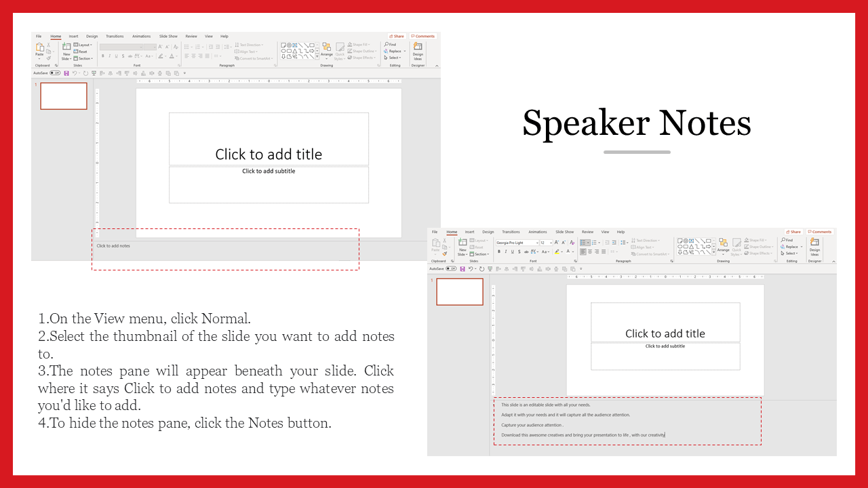Open Review tab in lower-right PowerPoint window
The image size is (868, 488).
pos(587,232)
